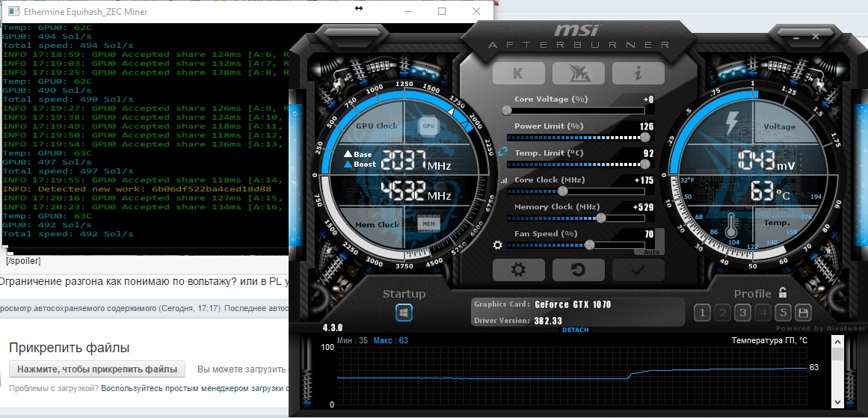Select profile slot 3
The height and width of the screenshot is (418, 868).
point(742,313)
